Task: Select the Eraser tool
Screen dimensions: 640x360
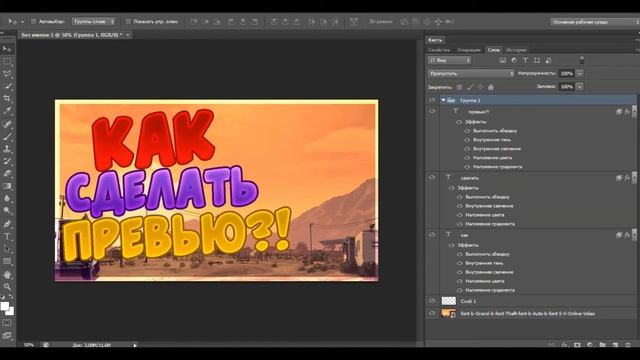Action: click(x=7, y=173)
